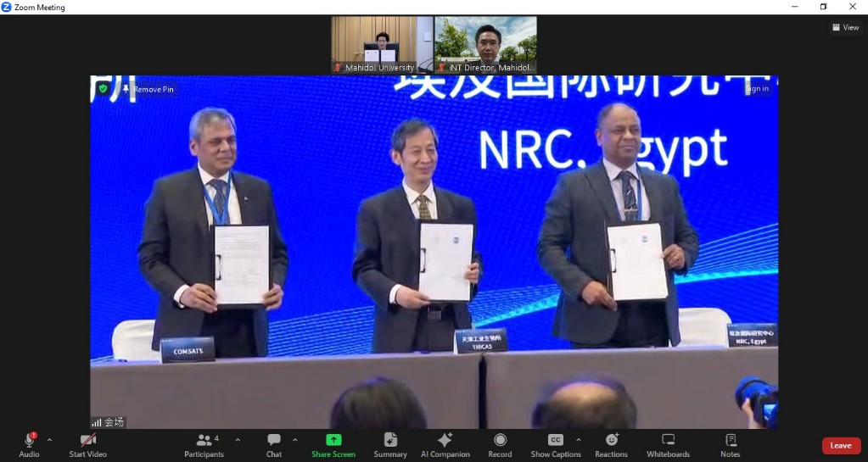Image resolution: width=868 pixels, height=462 pixels.
Task: Click muted mic icon on iNT Director tile
Action: pyautogui.click(x=441, y=68)
